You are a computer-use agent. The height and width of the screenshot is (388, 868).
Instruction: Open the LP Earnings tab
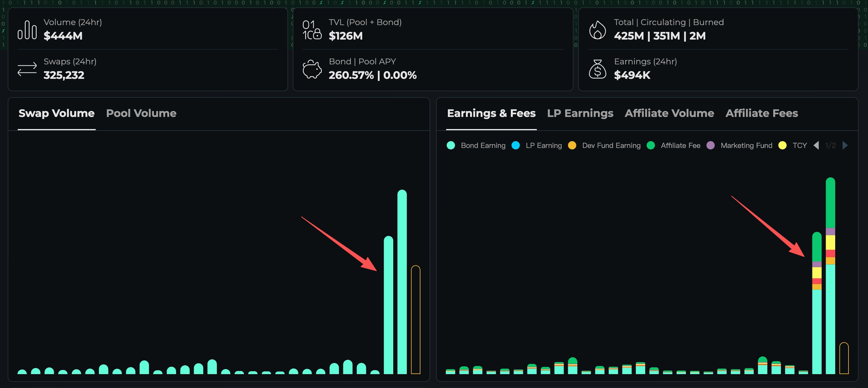point(580,113)
